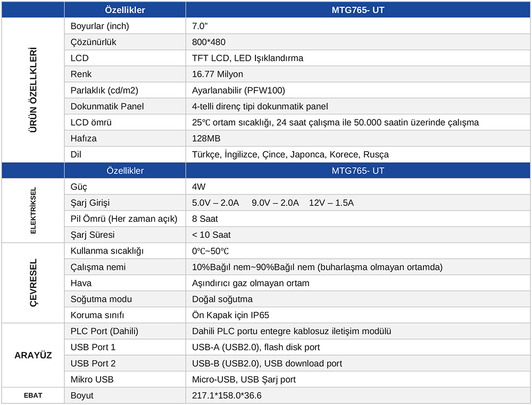Select the 'Parlaklık (cd/m2)' label
This screenshot has width=532, height=405.
click(x=104, y=90)
